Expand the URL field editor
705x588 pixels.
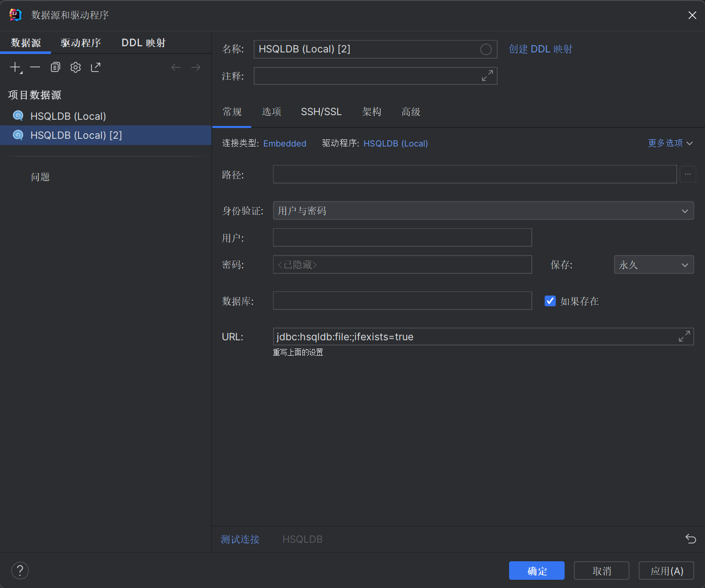(684, 337)
